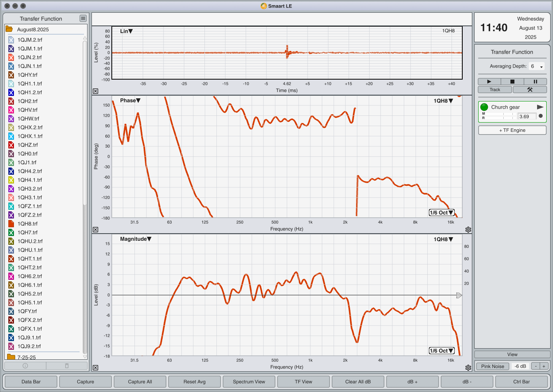The image size is (553, 392).
Task: Click the trace icon beside 1QHW.trf
Action: (11, 119)
